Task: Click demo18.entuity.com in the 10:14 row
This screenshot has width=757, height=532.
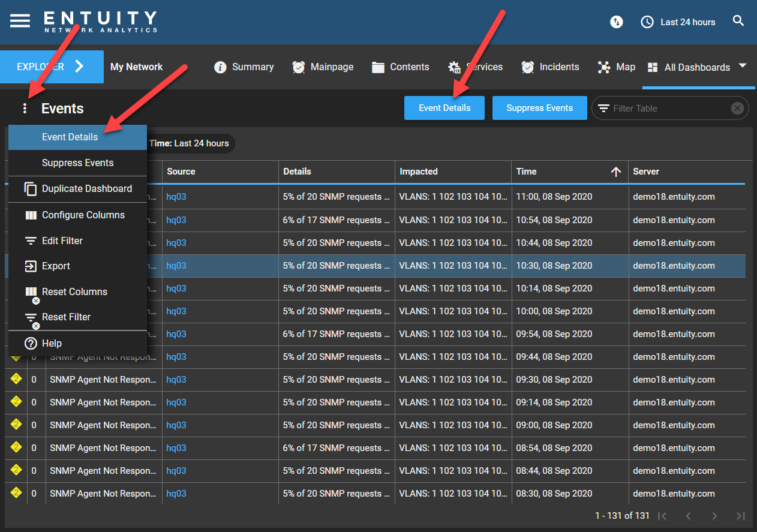Action: tap(674, 288)
